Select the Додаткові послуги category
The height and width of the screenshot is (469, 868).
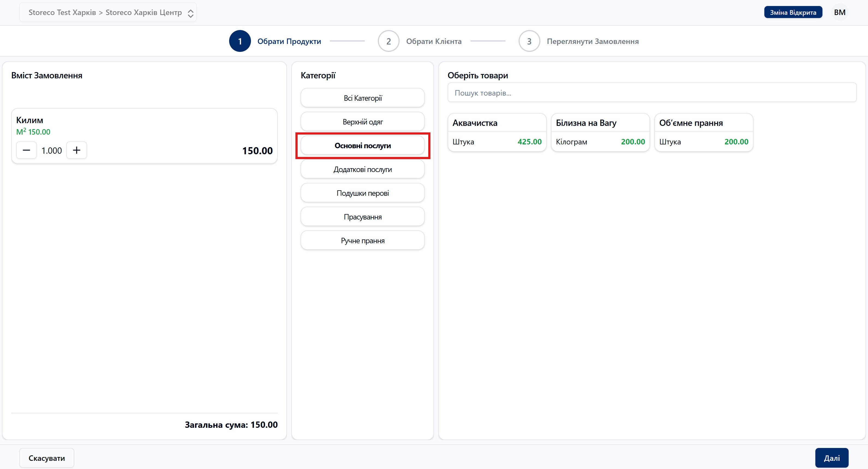[x=362, y=169]
